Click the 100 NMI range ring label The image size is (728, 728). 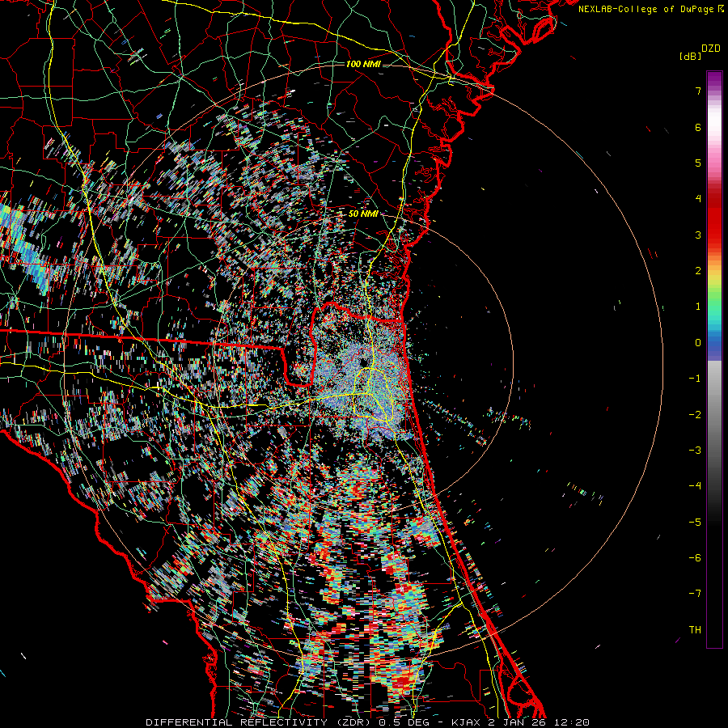363,64
